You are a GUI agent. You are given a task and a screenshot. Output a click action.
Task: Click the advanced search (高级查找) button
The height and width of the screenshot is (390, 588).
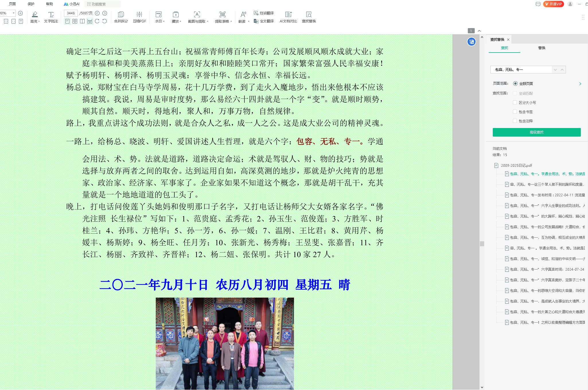(x=536, y=132)
